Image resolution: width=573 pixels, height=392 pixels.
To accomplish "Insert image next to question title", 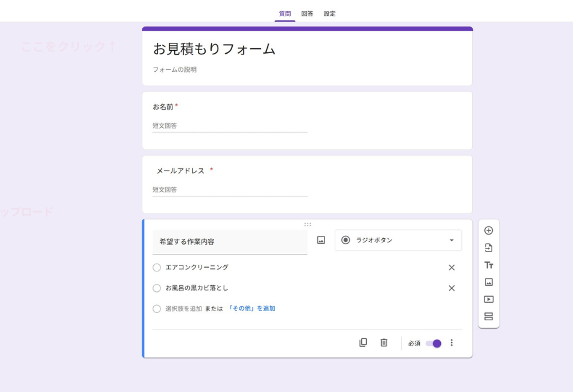I will pyautogui.click(x=321, y=240).
